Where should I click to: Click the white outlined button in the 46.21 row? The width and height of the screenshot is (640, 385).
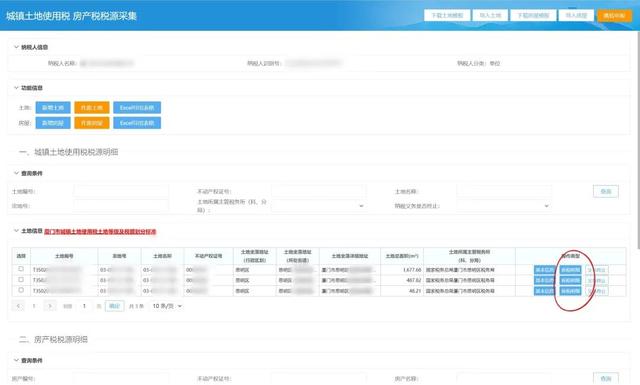tap(597, 291)
